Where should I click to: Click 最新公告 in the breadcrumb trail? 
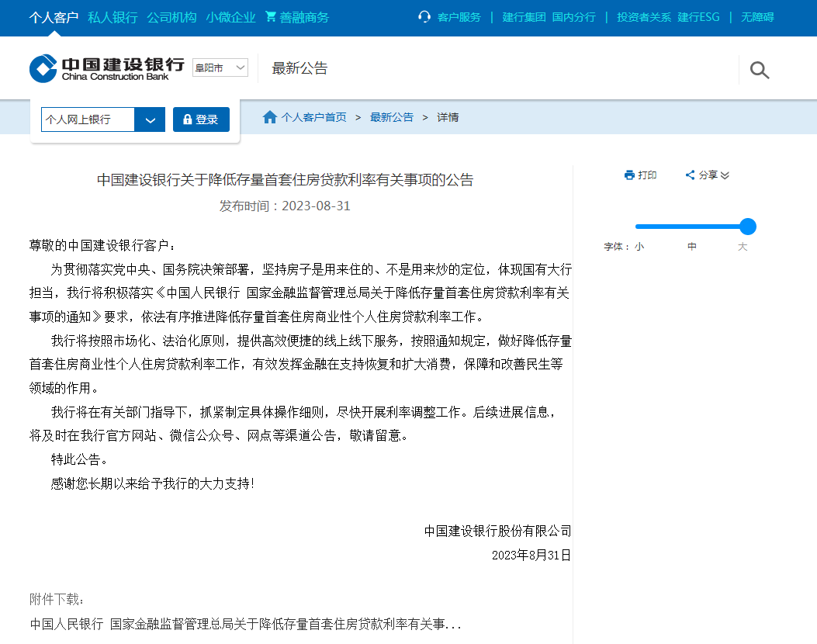pos(392,116)
